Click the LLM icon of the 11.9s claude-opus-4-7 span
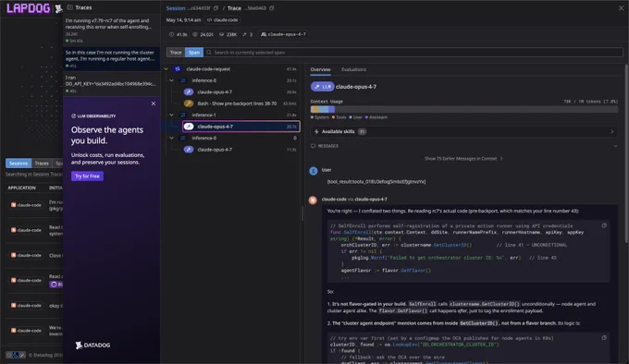The image size is (629, 364). pyautogui.click(x=189, y=150)
